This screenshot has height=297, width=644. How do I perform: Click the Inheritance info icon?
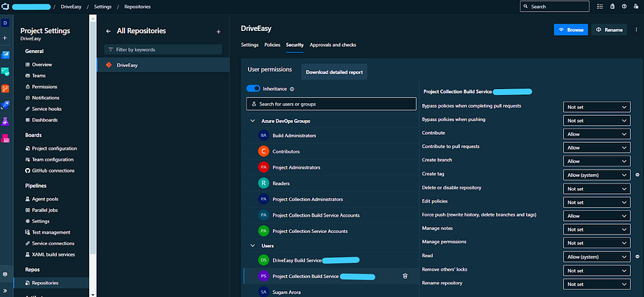pos(292,89)
